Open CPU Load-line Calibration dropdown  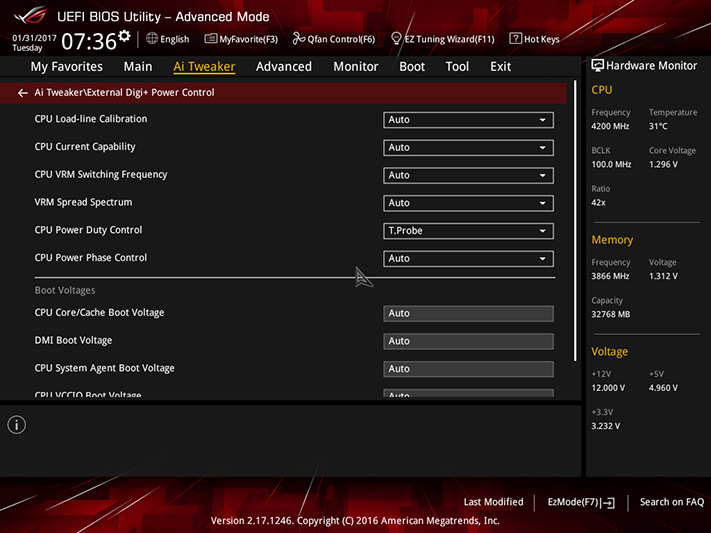468,120
